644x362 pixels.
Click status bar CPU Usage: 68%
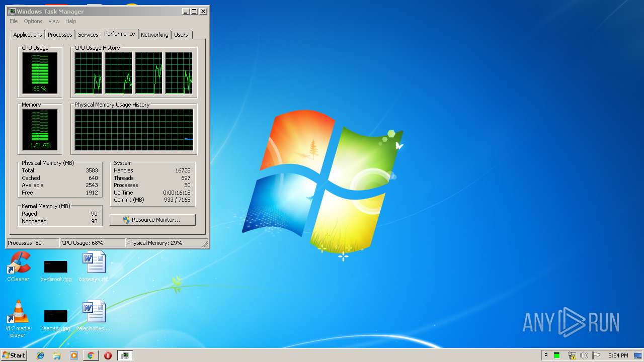pyautogui.click(x=93, y=243)
